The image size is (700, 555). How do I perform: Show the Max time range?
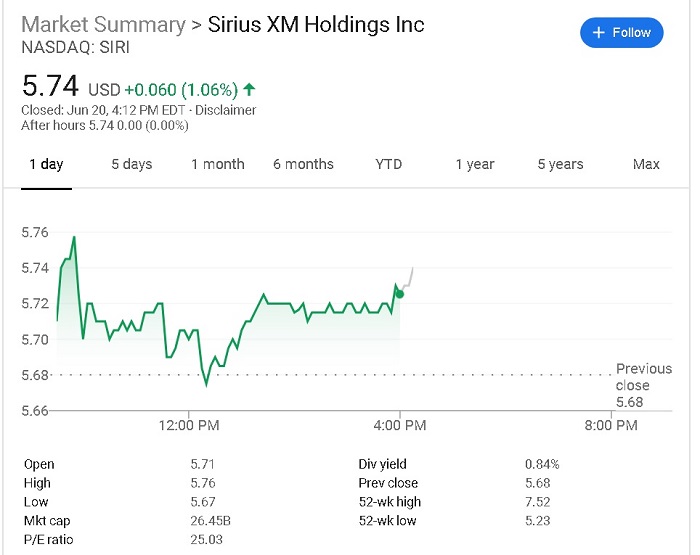(x=646, y=164)
